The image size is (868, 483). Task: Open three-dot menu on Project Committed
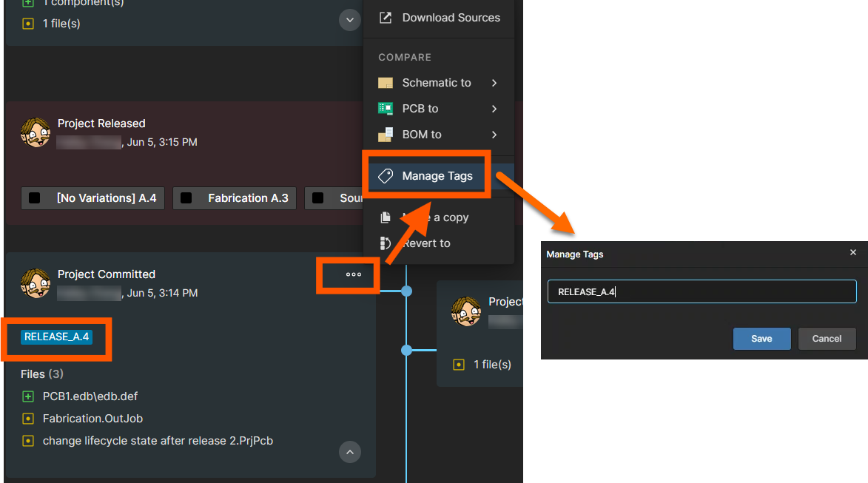353,274
